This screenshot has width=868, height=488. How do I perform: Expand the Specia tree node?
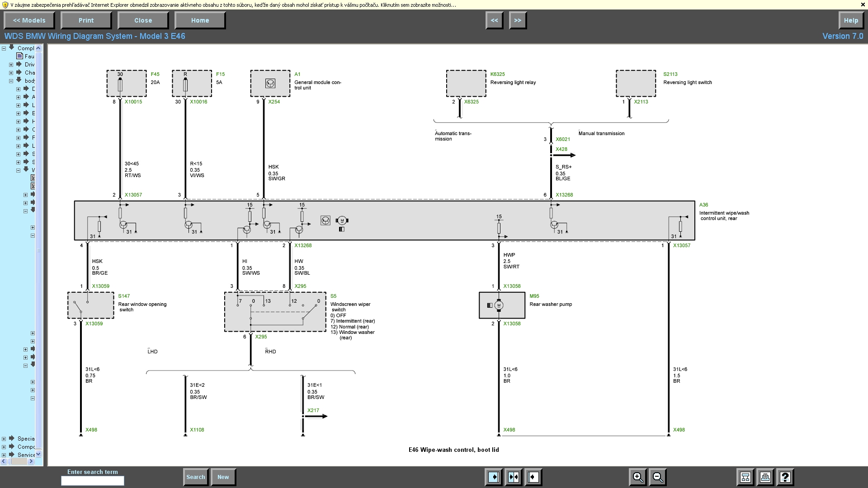click(x=4, y=439)
